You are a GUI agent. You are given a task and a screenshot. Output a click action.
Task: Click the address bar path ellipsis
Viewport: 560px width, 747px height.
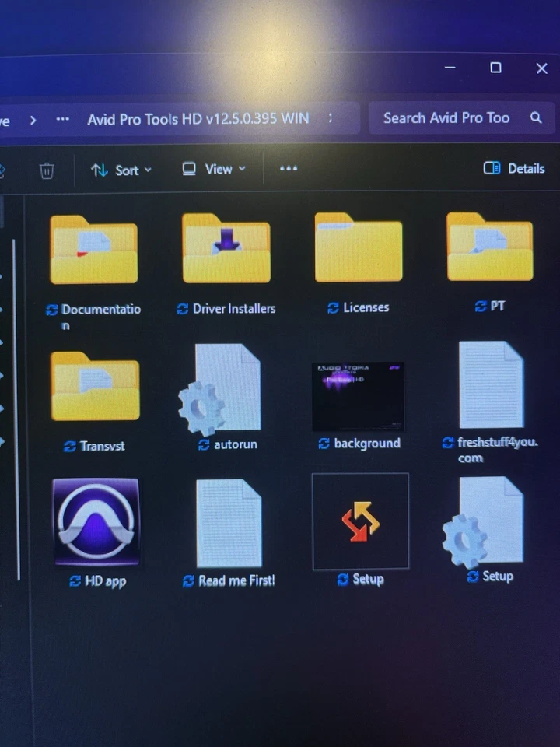coord(62,119)
